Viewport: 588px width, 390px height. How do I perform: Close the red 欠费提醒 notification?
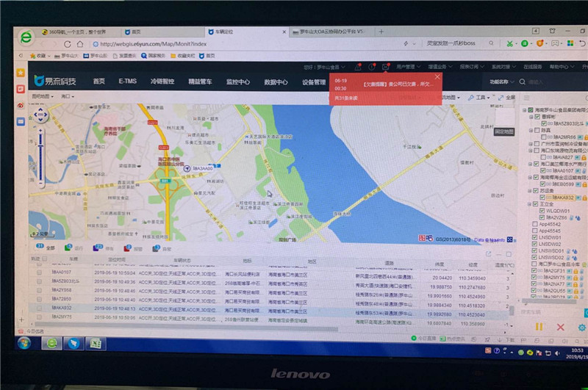point(437,76)
